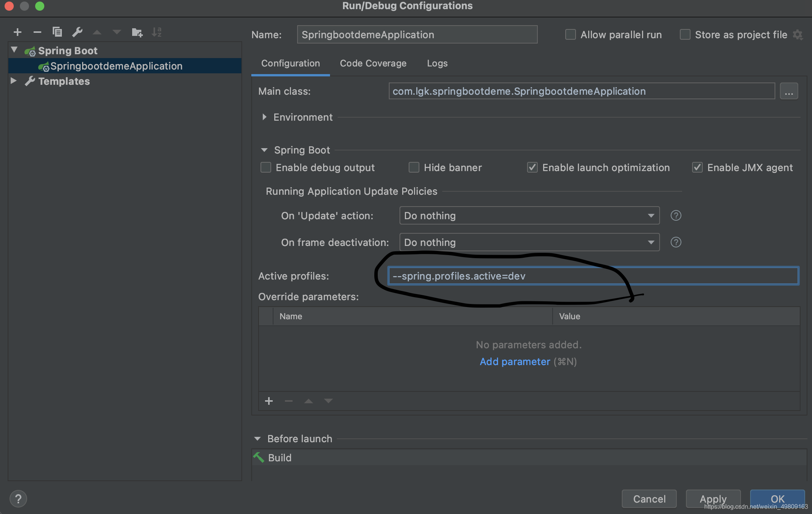812x514 pixels.
Task: Click the Add parameter link
Action: [x=515, y=362]
